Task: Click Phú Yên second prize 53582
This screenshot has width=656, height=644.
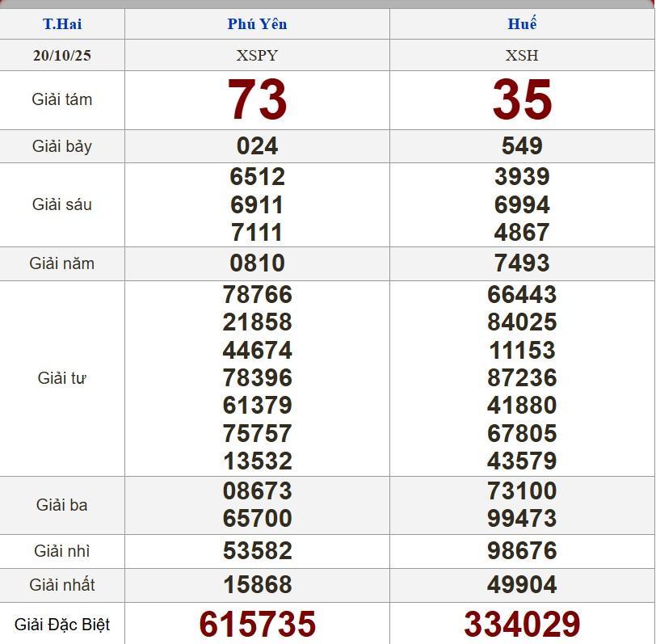Action: point(257,551)
